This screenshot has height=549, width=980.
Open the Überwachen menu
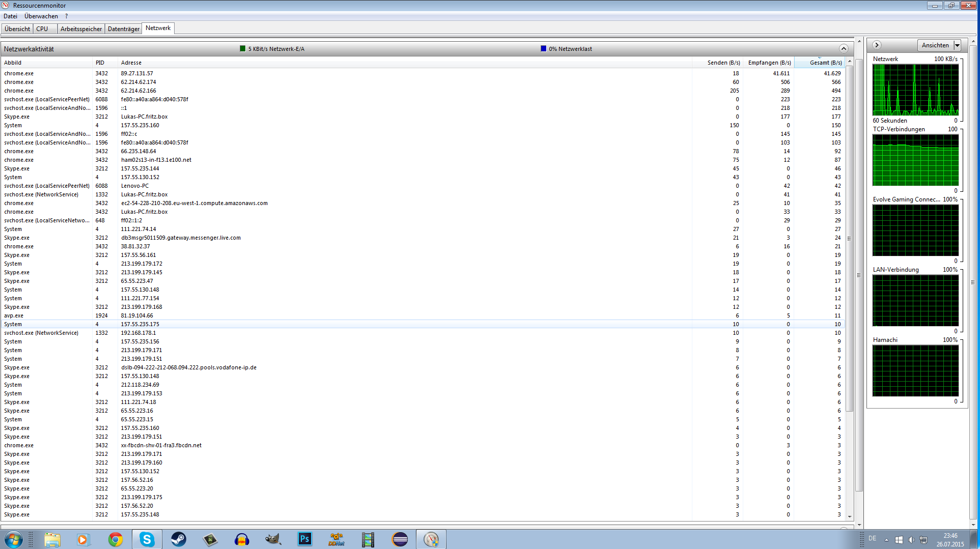point(41,16)
